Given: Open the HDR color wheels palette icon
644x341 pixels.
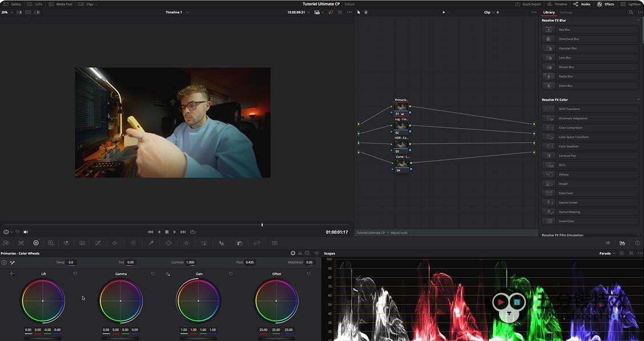Looking at the screenshot, I should (x=51, y=243).
